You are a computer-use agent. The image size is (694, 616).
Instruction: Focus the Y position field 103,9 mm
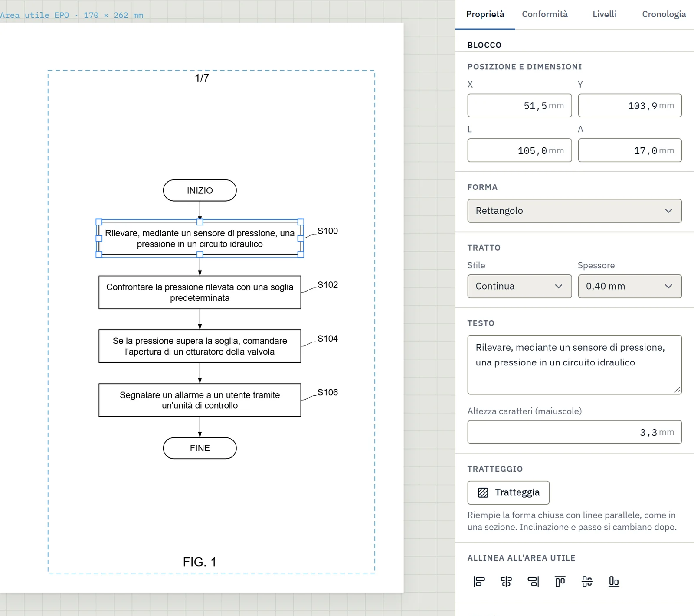click(x=630, y=105)
